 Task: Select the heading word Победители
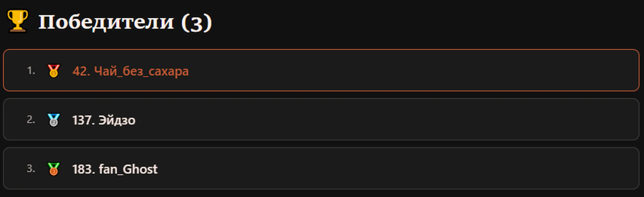click(x=106, y=22)
